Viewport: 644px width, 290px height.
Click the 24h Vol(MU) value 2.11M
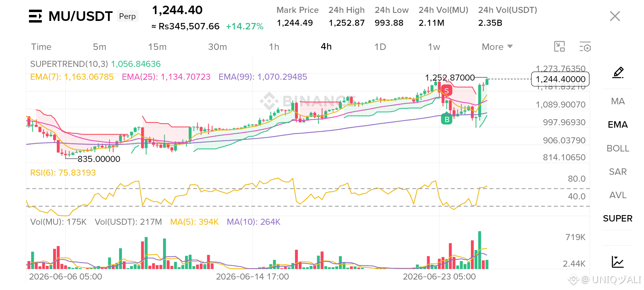pyautogui.click(x=431, y=23)
